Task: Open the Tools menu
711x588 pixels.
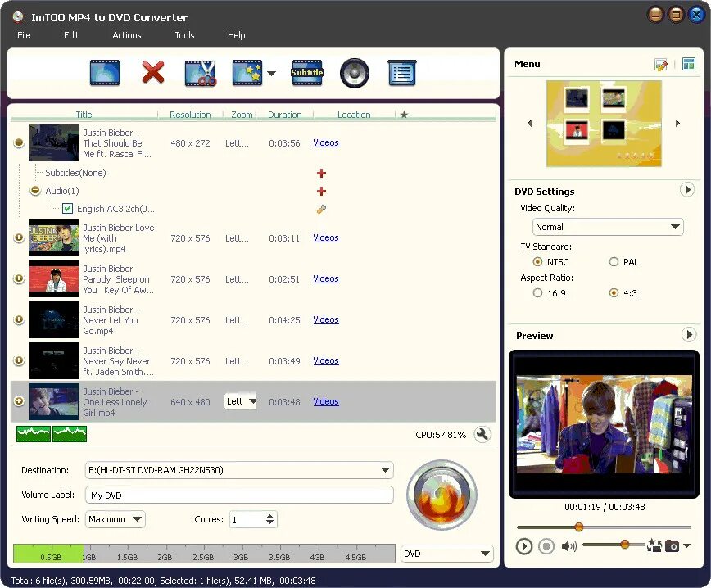Action: (x=184, y=35)
